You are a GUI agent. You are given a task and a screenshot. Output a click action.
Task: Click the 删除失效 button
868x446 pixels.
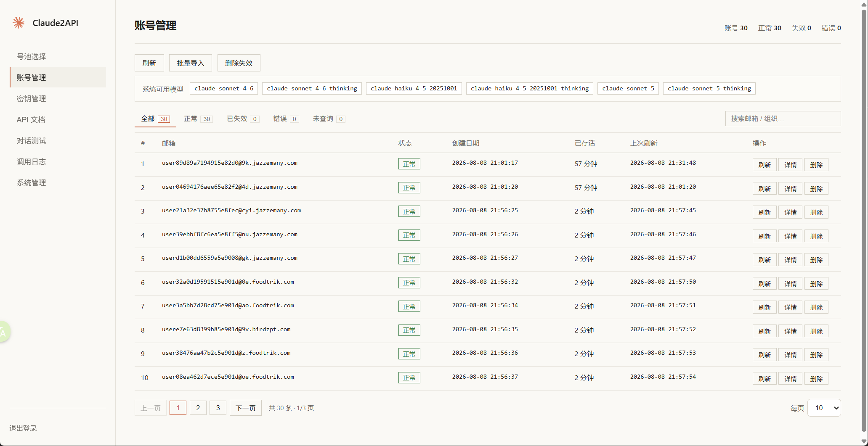[x=239, y=63]
